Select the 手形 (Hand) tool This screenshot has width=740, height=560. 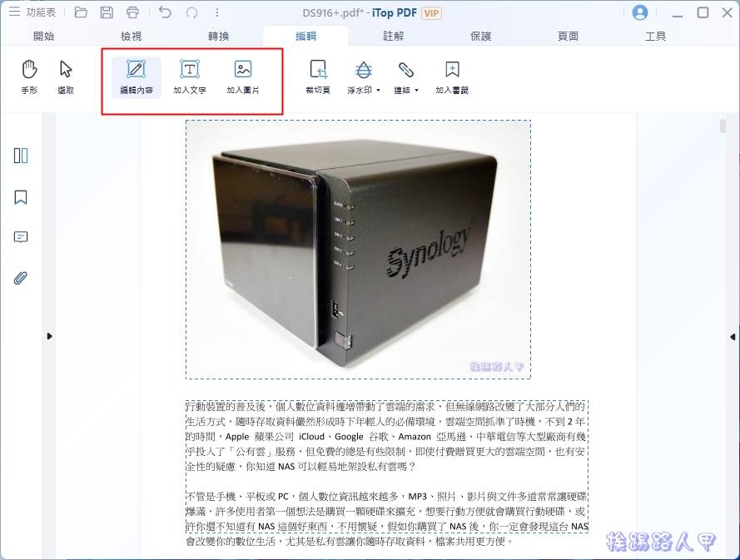(28, 76)
